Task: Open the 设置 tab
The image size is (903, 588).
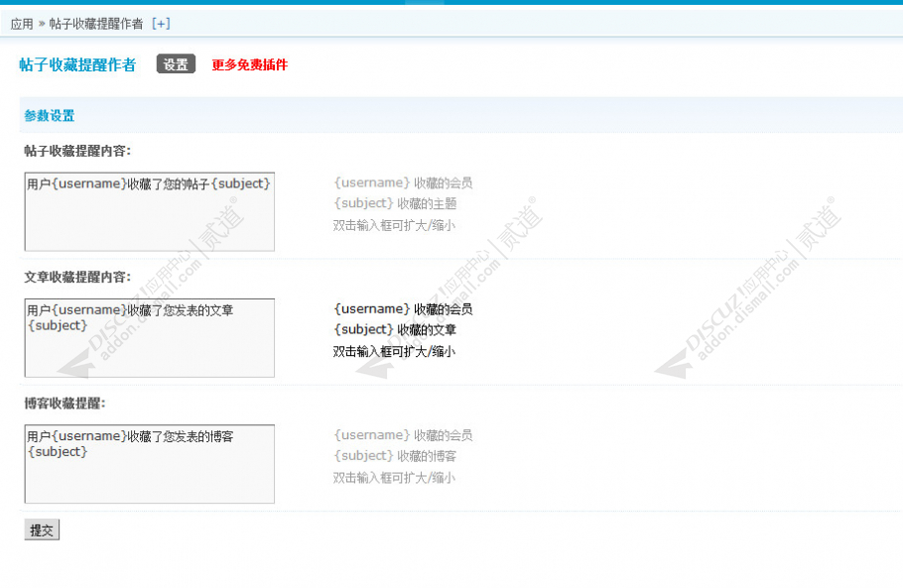Action: tap(176, 64)
